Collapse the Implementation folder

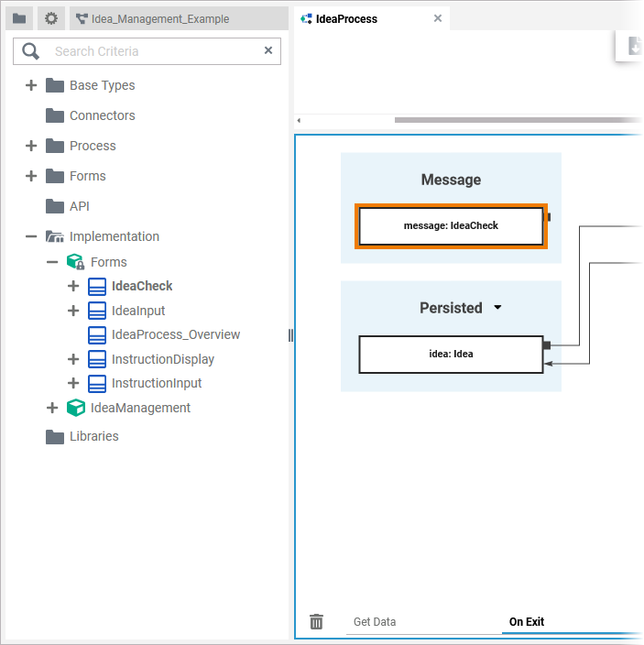[x=31, y=236]
